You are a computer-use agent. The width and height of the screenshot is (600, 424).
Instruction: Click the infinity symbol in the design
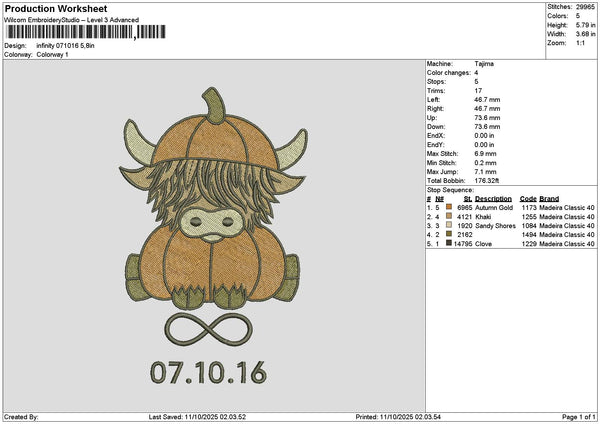209,329
